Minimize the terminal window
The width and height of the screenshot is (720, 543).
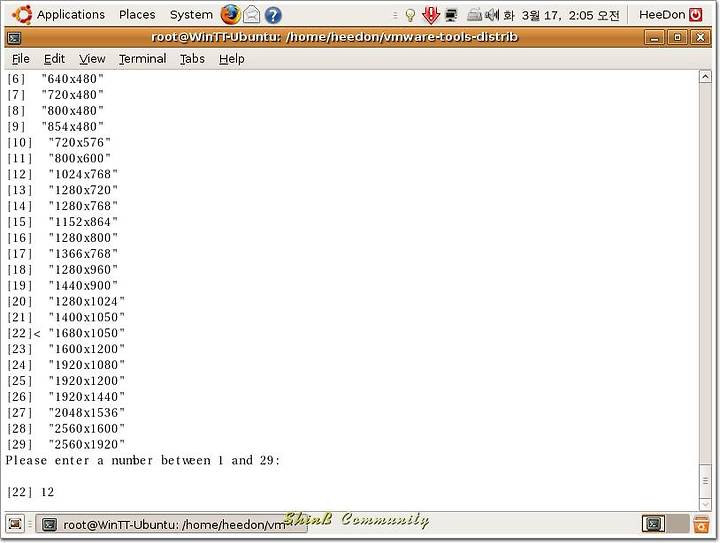(x=654, y=38)
